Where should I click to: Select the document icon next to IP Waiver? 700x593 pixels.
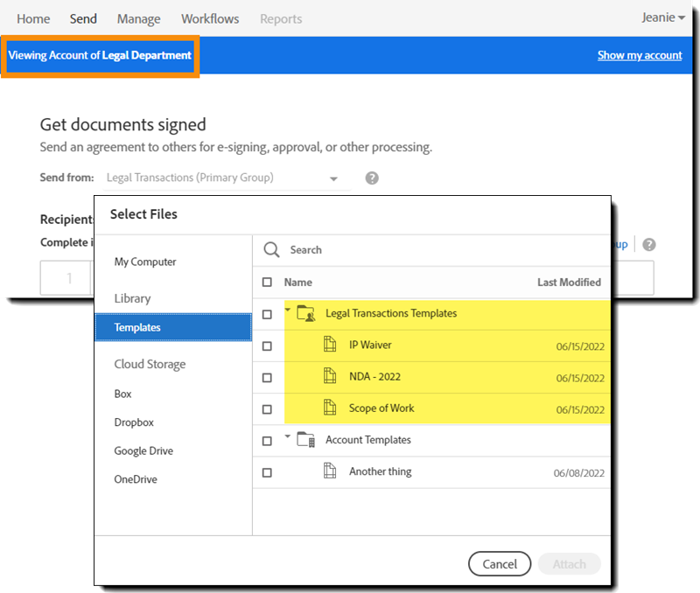coord(328,345)
